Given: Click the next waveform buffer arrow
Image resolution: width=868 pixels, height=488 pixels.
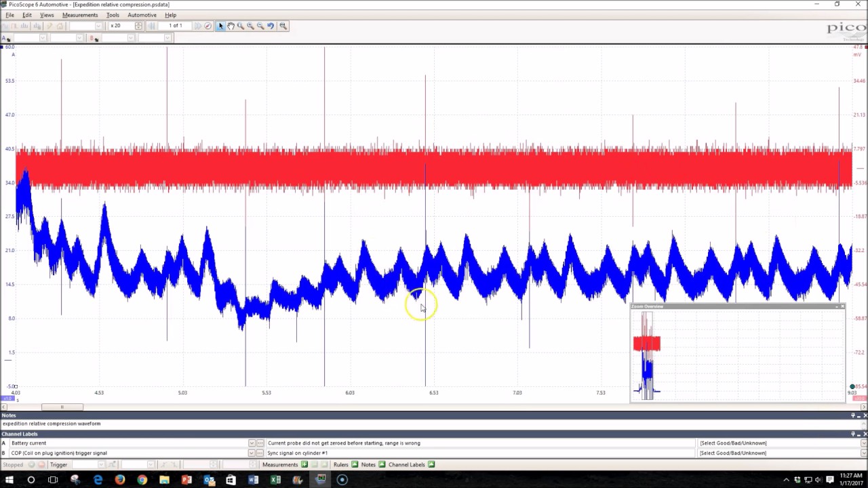Looking at the screenshot, I should 198,26.
